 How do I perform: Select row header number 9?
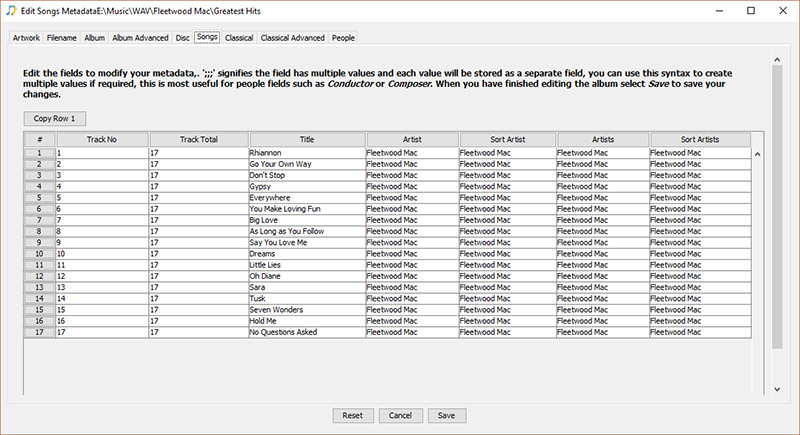39,243
